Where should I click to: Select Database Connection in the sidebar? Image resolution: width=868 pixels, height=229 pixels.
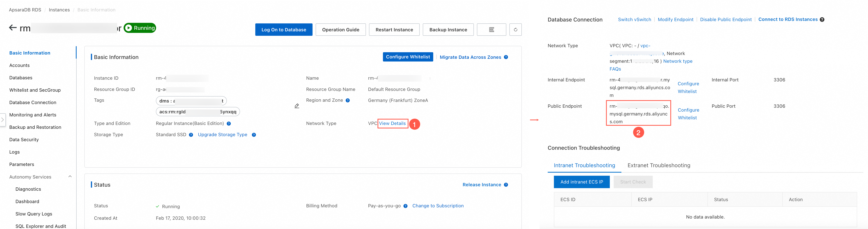pos(33,103)
